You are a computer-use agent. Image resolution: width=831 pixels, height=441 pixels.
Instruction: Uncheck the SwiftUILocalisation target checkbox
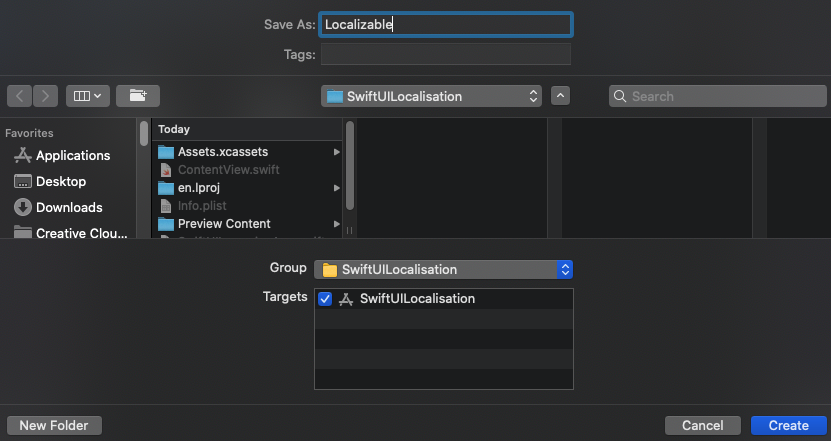(325, 299)
